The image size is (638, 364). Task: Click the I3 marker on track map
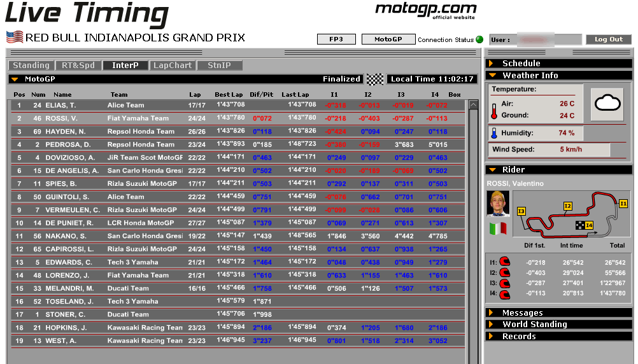[x=521, y=211]
